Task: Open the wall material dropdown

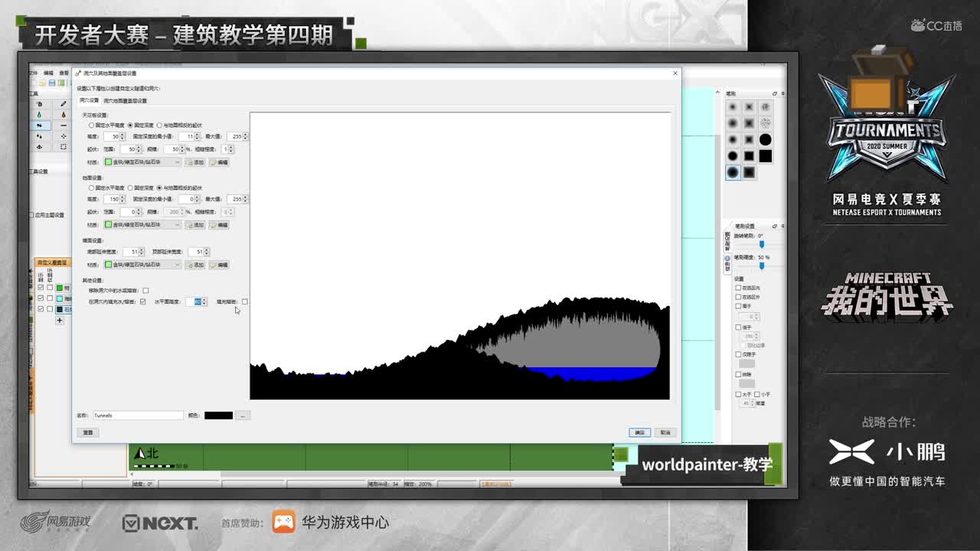Action: pyautogui.click(x=142, y=265)
